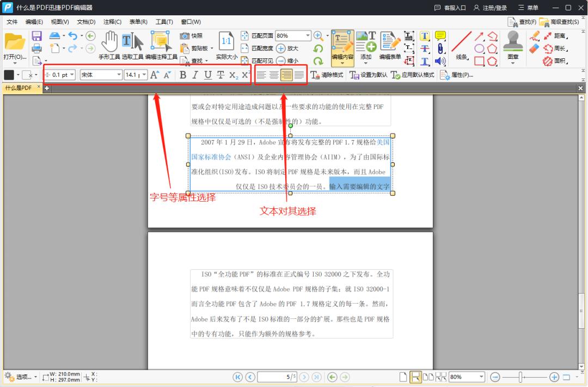Click the black text color swatch
Screen dimensions: 588x387
coord(9,75)
